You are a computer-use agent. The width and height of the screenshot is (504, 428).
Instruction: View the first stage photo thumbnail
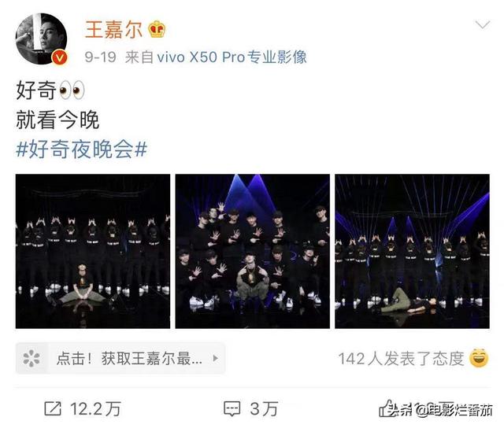click(x=93, y=251)
